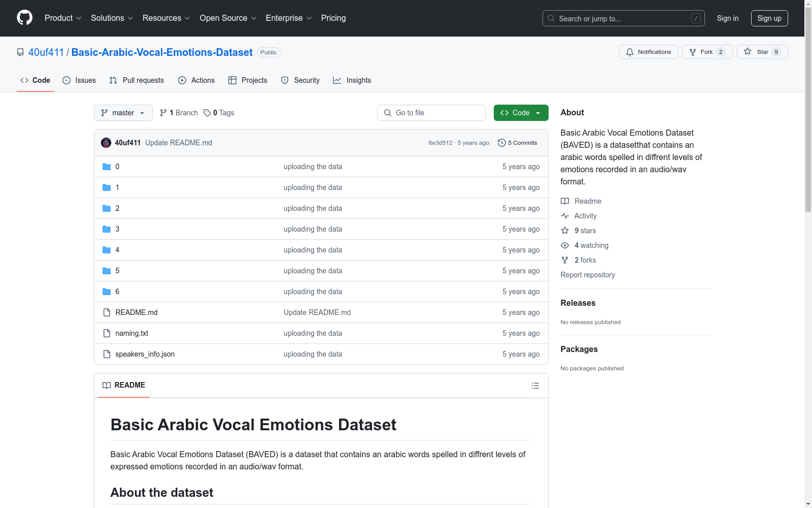This screenshot has height=508, width=812.
Task: Expand the Enterprise menu
Action: coord(289,18)
